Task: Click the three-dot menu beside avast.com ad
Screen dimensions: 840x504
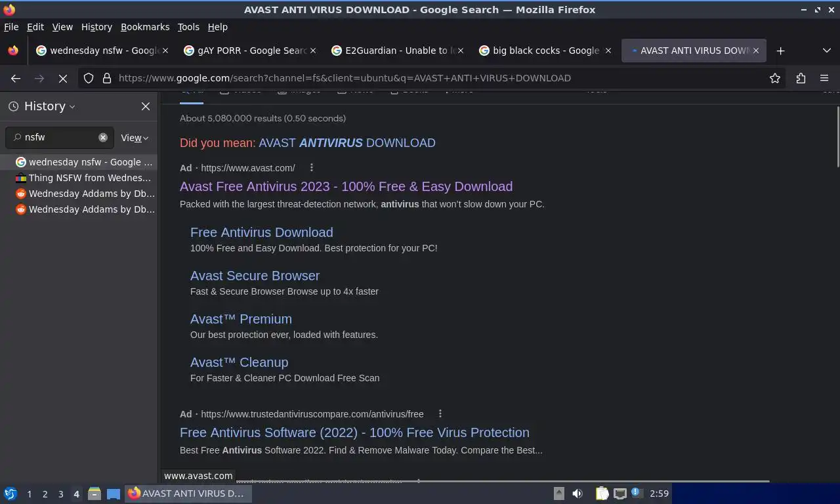Action: click(x=312, y=168)
